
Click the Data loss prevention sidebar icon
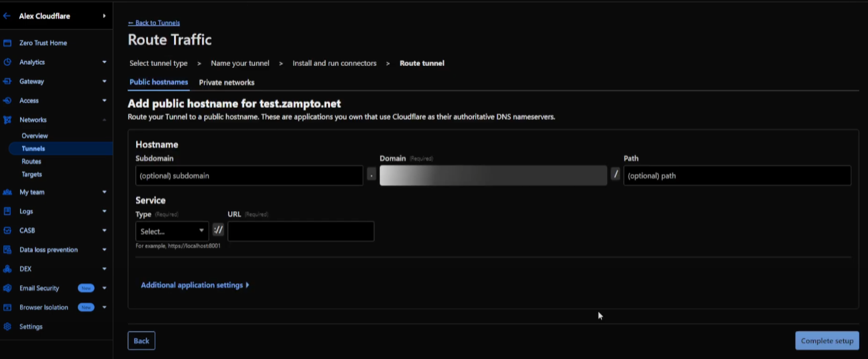pyautogui.click(x=7, y=250)
